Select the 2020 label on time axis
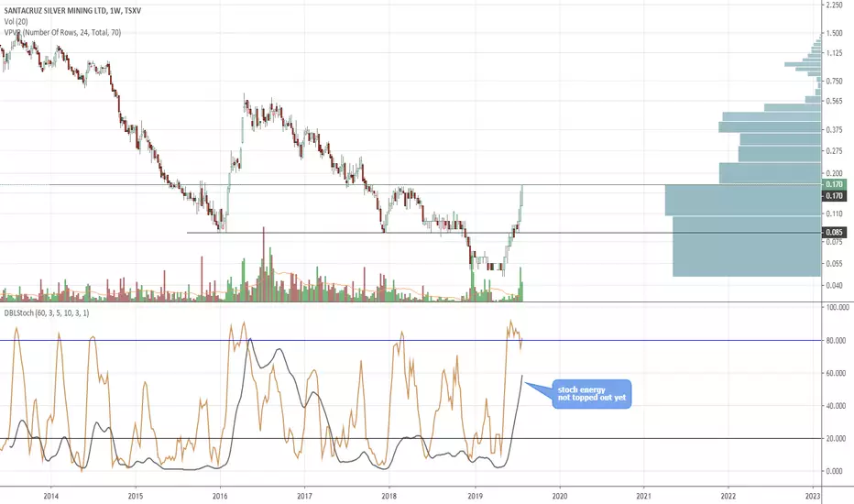 click(559, 496)
